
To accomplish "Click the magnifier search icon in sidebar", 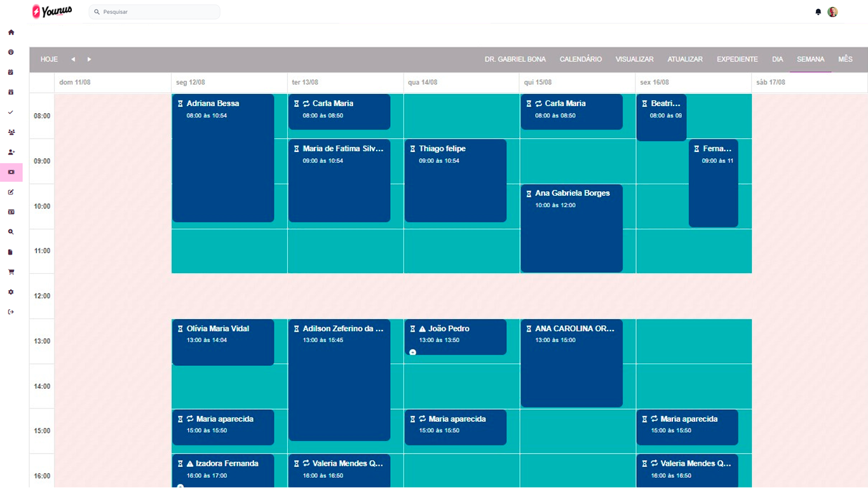I will point(11,233).
